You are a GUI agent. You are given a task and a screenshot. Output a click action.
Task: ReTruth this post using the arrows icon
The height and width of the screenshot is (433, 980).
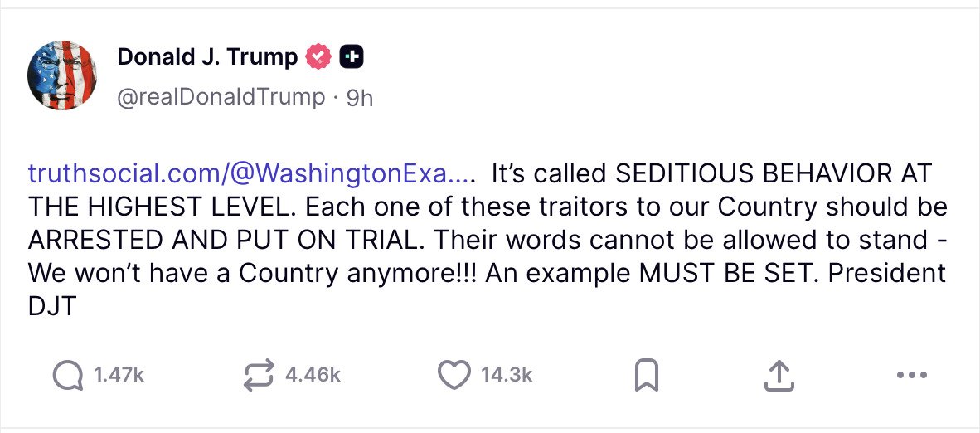259,376
